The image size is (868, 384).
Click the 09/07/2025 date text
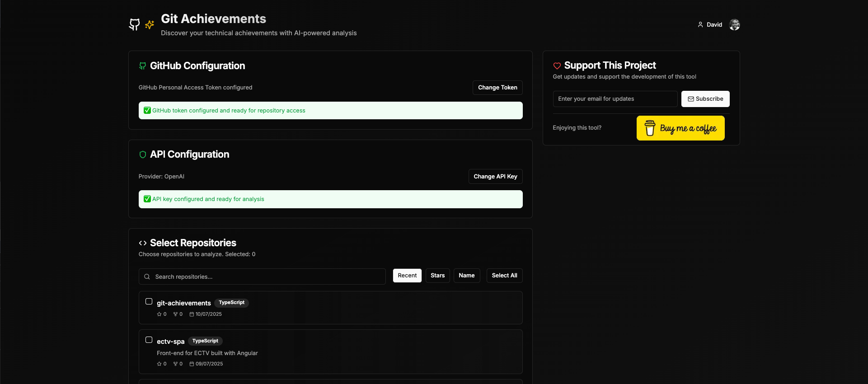coord(209,364)
